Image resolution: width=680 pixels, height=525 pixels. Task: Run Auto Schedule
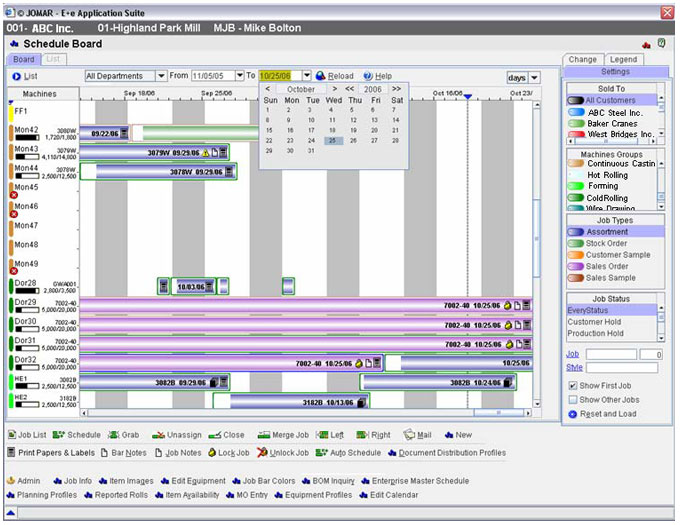click(348, 453)
